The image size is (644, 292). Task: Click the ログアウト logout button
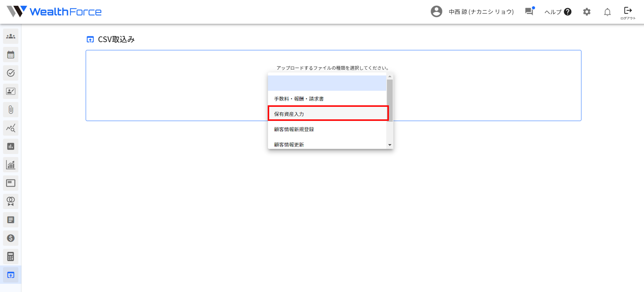(627, 13)
